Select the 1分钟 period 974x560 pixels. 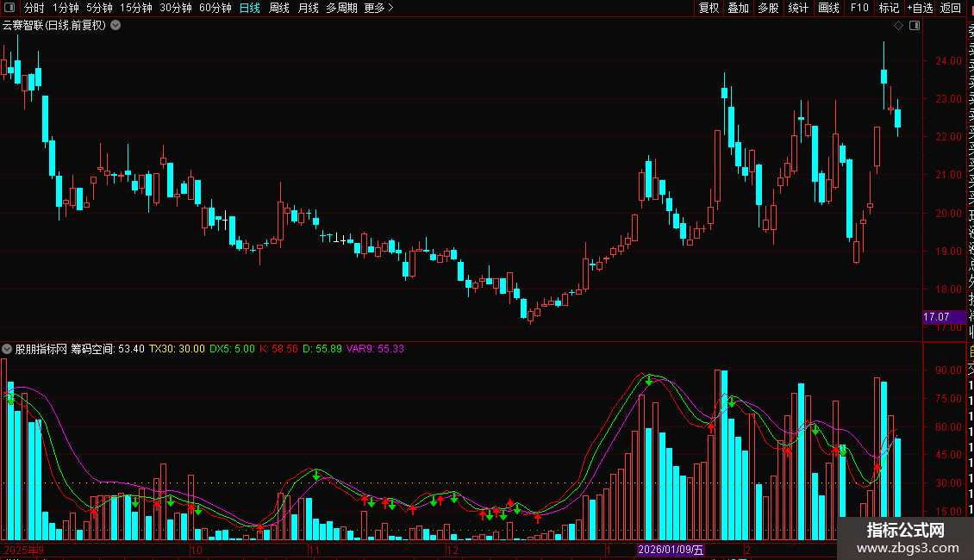tap(66, 8)
